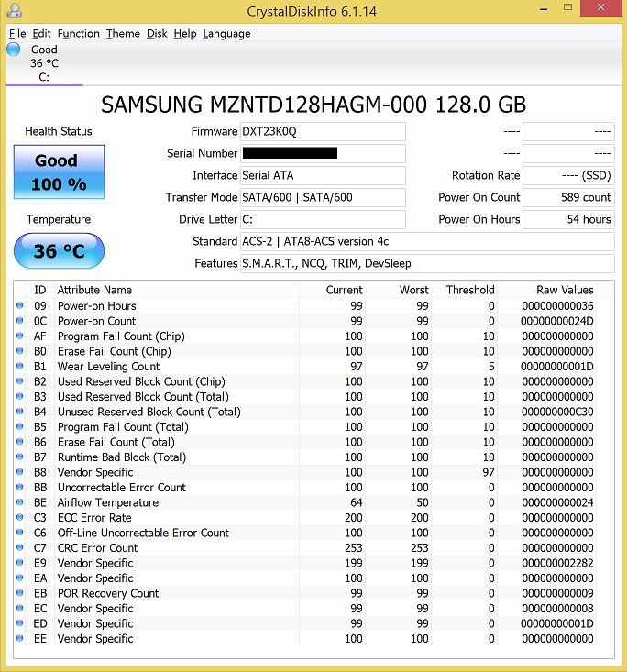Click status dot for Erase Fail Count (Total)
The height and width of the screenshot is (672, 627).
click(x=20, y=442)
